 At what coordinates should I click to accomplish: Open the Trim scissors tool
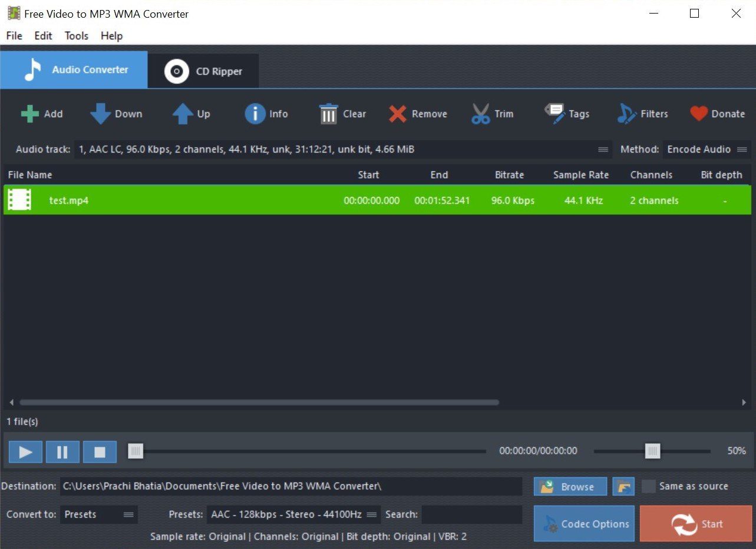(481, 114)
